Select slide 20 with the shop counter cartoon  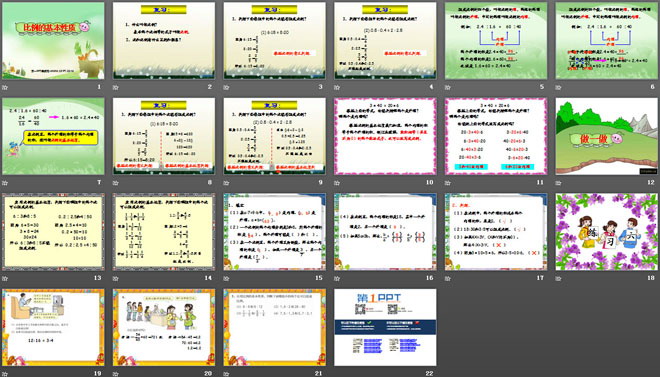[164, 327]
